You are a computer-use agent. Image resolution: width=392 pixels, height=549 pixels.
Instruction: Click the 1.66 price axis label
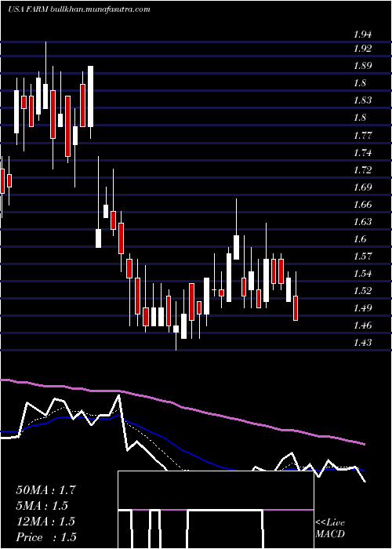[x=362, y=205]
